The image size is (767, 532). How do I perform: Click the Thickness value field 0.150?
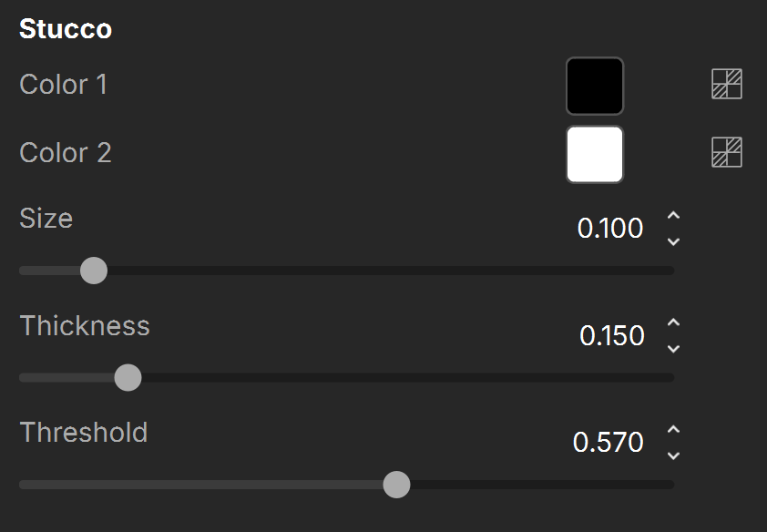click(611, 335)
